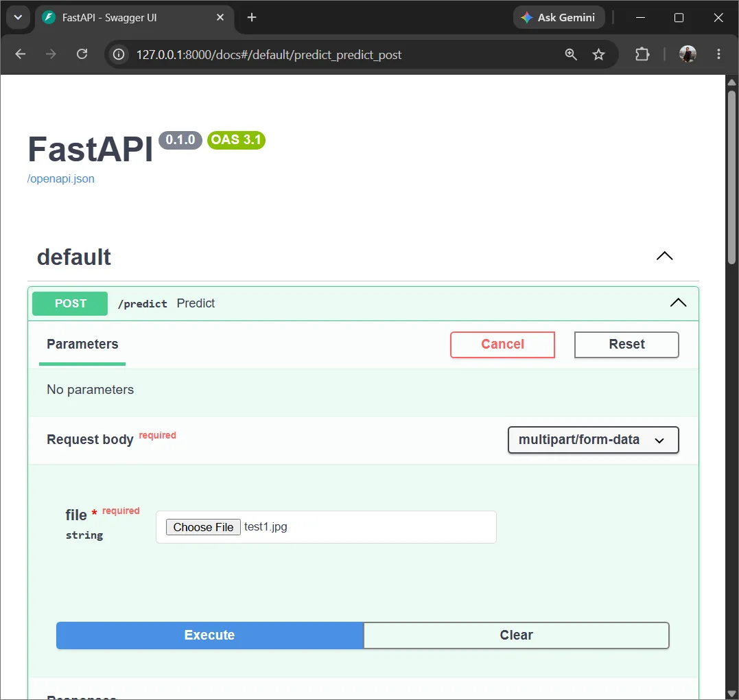Open the Chrome profile avatar
The height and width of the screenshot is (700, 739).
688,54
